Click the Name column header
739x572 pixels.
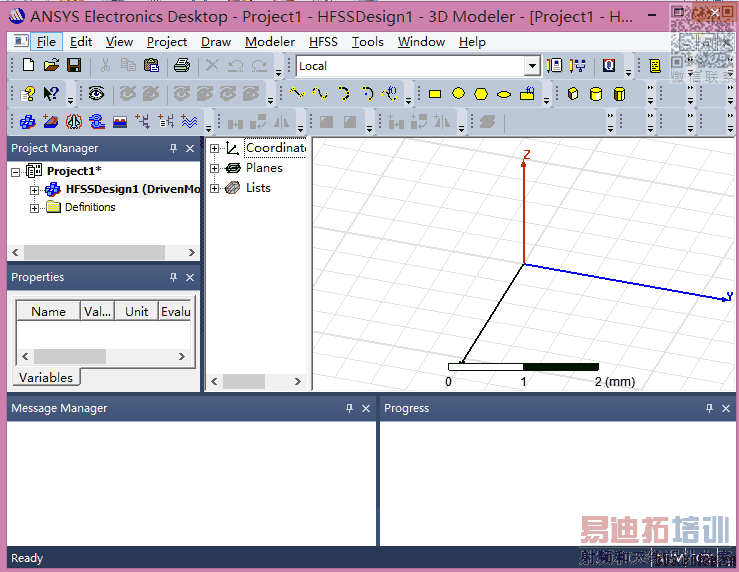(x=48, y=311)
